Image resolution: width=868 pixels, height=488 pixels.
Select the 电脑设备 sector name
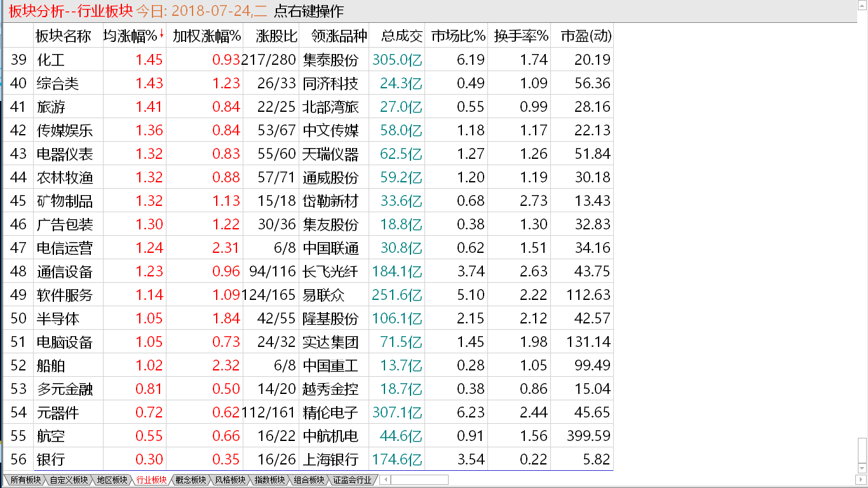click(x=65, y=342)
